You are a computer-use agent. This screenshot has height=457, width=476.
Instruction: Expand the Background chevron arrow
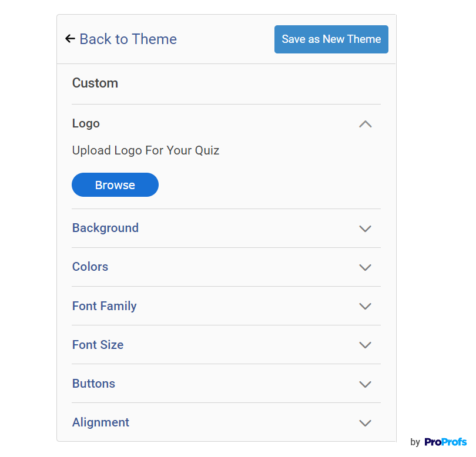pos(366,228)
